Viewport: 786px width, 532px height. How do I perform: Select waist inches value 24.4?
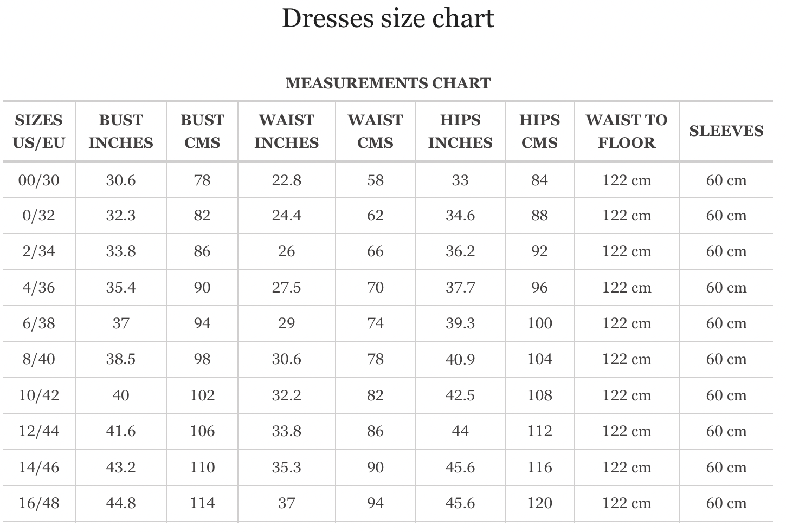coord(286,216)
